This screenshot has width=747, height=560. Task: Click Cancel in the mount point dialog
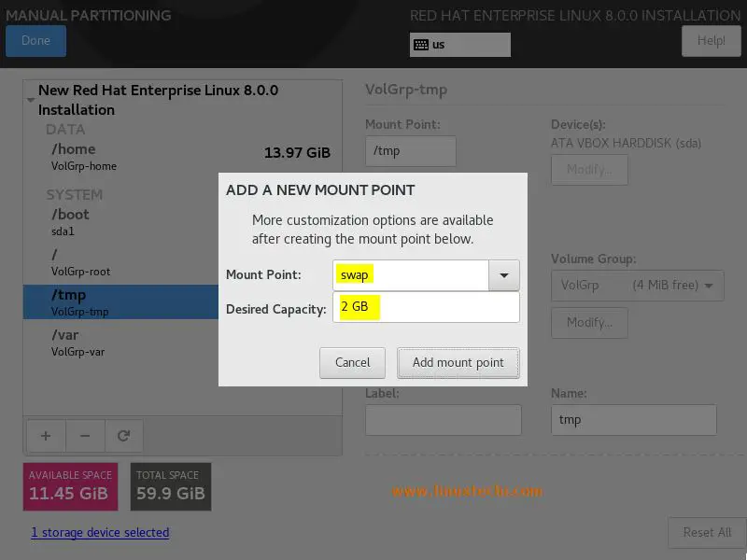tap(352, 363)
